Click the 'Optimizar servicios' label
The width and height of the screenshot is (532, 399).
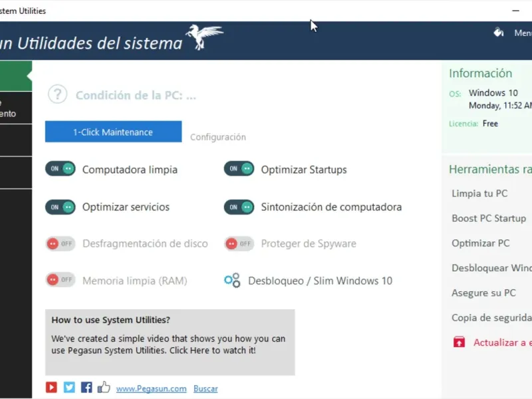(126, 207)
